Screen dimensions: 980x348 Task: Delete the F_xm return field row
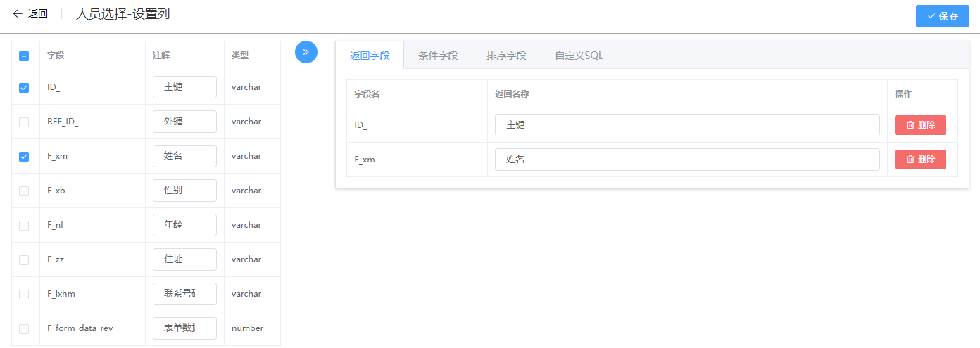919,160
